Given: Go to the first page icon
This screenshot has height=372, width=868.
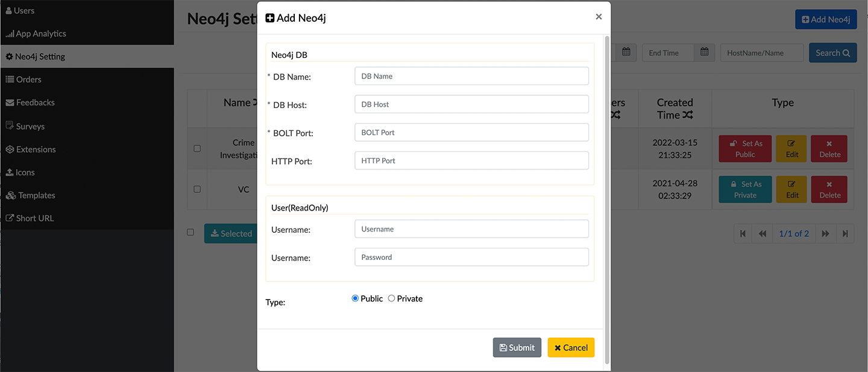Looking at the screenshot, I should (x=743, y=233).
